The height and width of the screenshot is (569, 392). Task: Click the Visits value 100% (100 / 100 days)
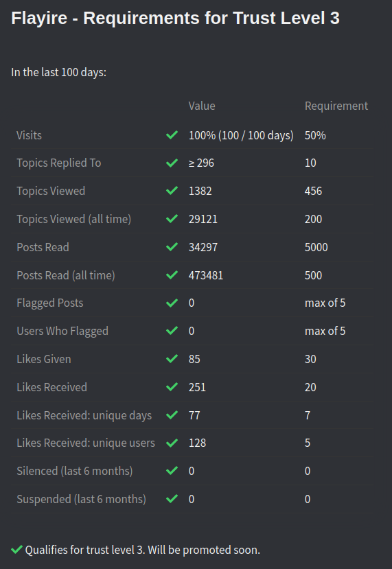coord(241,135)
